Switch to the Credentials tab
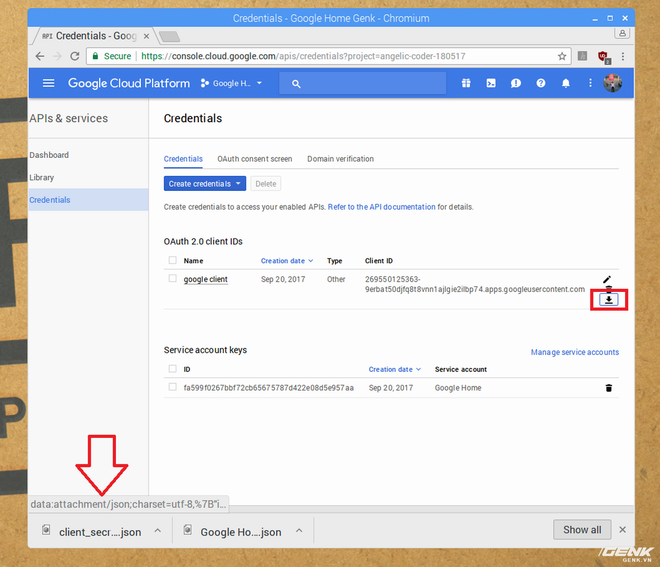The image size is (660, 567). pyautogui.click(x=183, y=159)
